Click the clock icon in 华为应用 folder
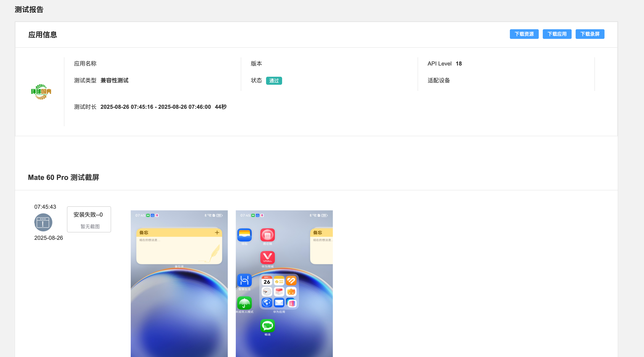The width and height of the screenshot is (644, 357). click(267, 291)
